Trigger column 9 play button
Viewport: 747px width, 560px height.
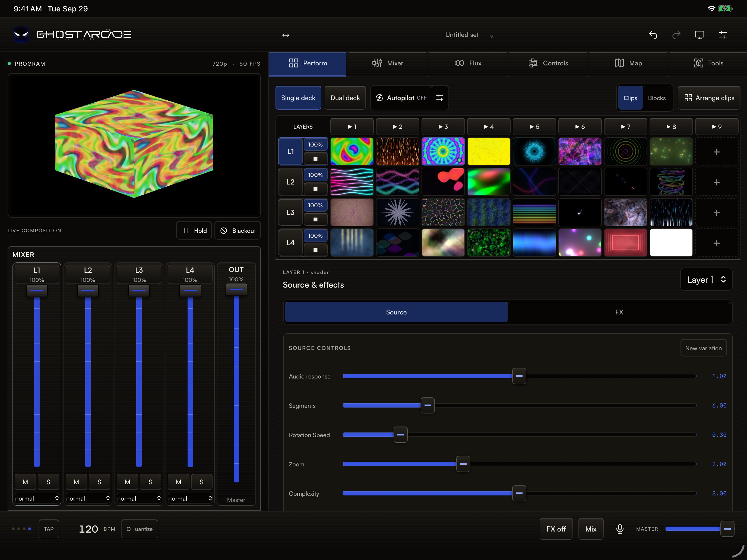pos(717,127)
